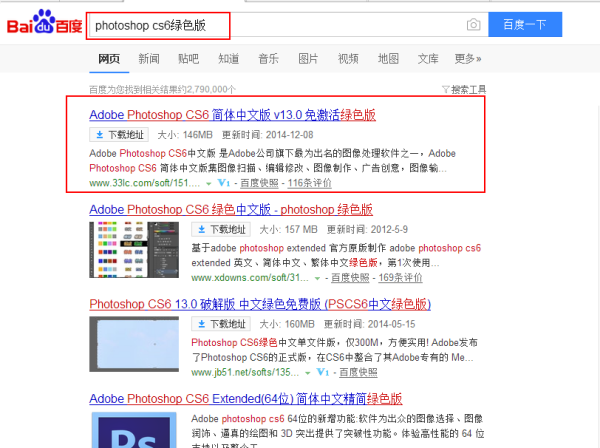This screenshot has width=600, height=448.
Task: Open 百度快照 for the xdowns.com result
Action: 350,278
